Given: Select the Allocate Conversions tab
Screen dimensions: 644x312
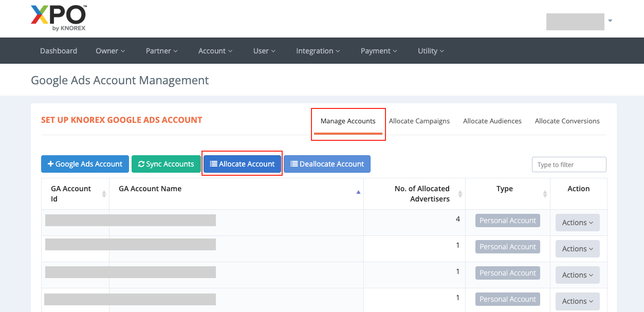Looking at the screenshot, I should [x=567, y=121].
